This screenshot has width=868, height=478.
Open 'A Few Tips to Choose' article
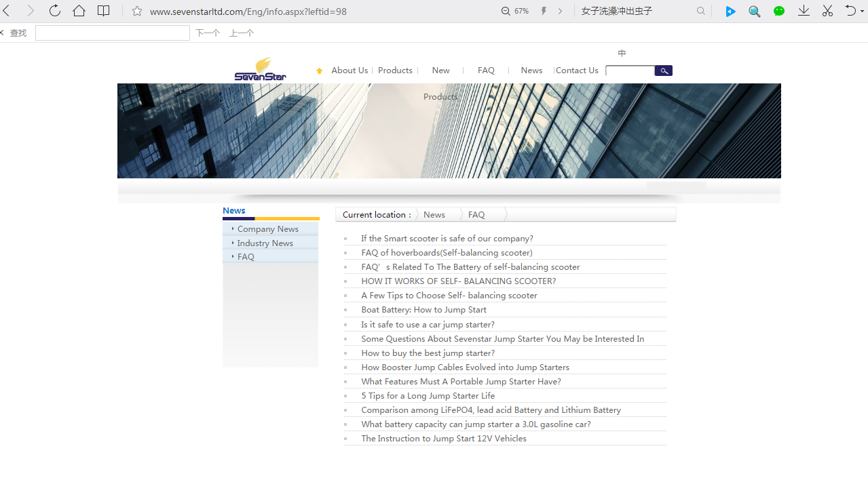[x=449, y=296]
